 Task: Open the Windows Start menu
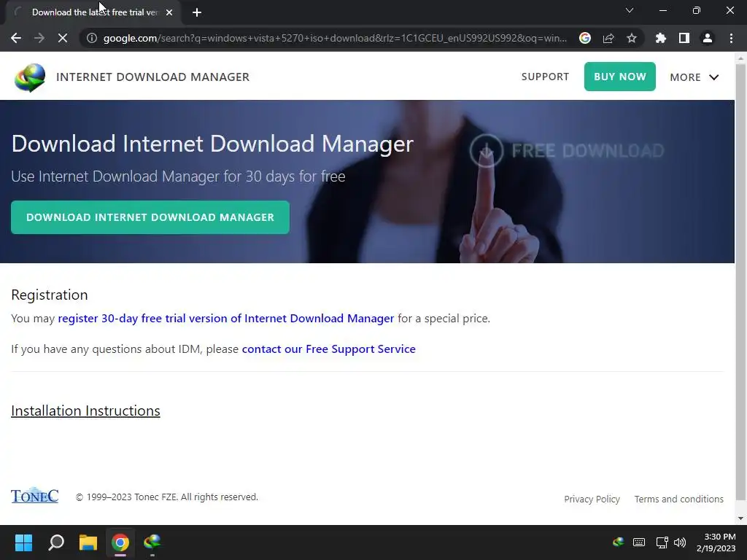click(x=23, y=542)
